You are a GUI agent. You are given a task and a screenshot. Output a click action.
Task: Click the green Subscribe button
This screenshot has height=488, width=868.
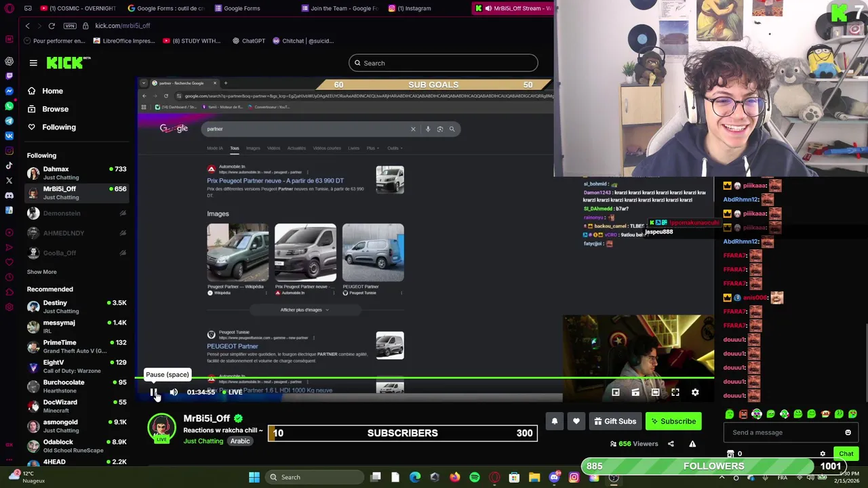click(673, 422)
